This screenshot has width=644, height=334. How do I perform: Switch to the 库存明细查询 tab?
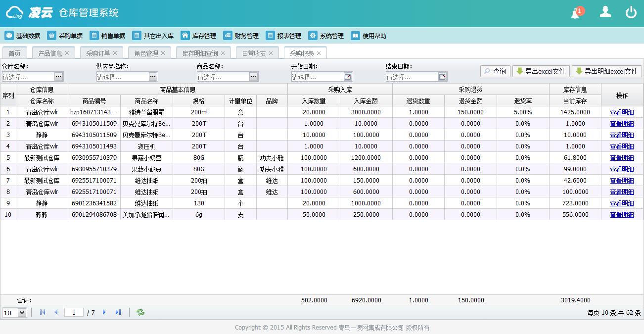(x=200, y=53)
